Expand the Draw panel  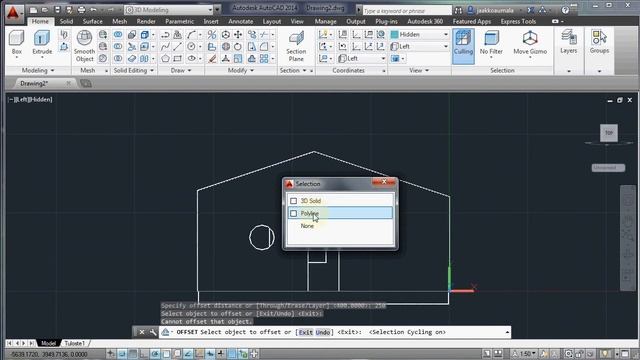coord(181,71)
